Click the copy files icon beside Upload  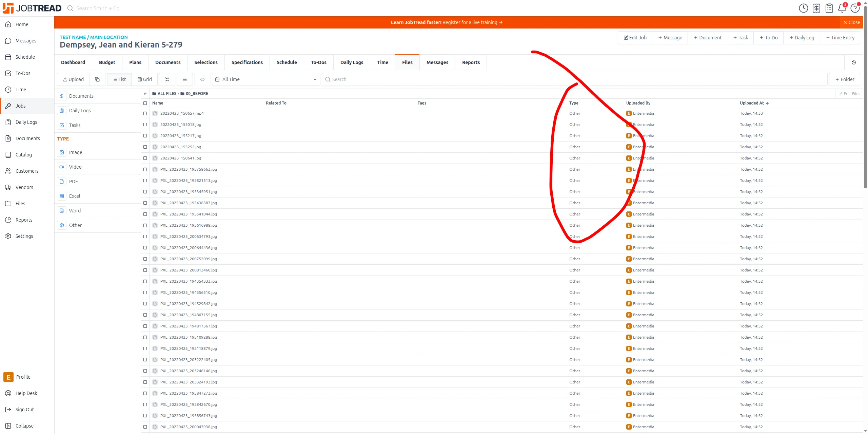coord(97,79)
